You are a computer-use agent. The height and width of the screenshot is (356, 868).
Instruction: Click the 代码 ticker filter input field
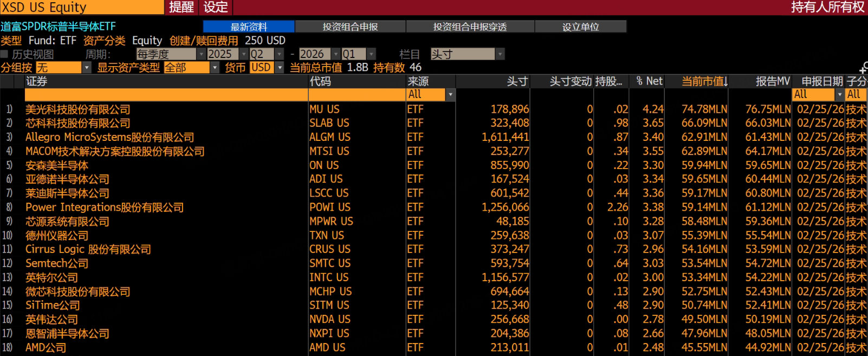point(357,94)
